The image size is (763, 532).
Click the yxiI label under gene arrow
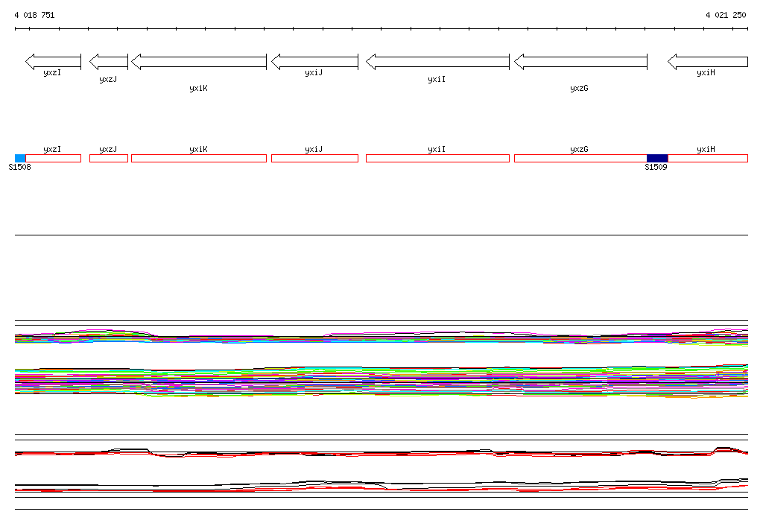(x=437, y=79)
